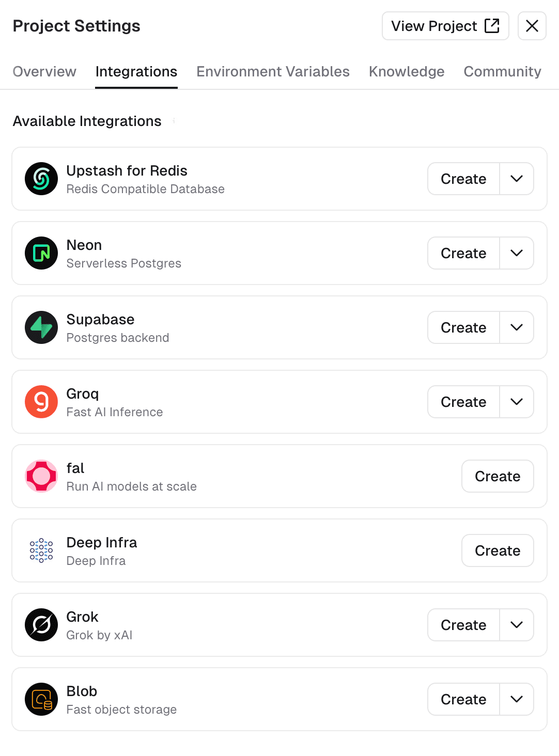Expand the Create dropdown for Upstash for Redis
The height and width of the screenshot is (756, 559).
[516, 179]
